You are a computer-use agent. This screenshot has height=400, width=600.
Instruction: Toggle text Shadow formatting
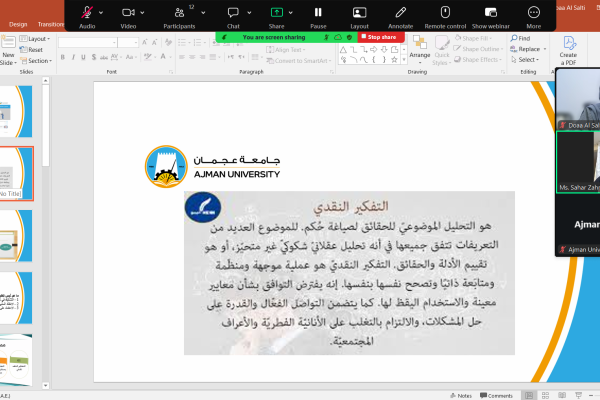point(94,57)
